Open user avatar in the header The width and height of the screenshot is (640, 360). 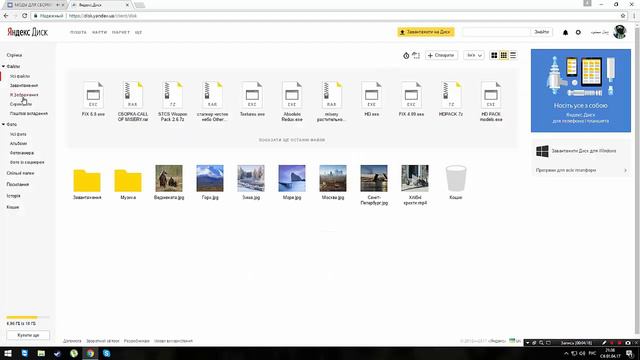click(620, 32)
